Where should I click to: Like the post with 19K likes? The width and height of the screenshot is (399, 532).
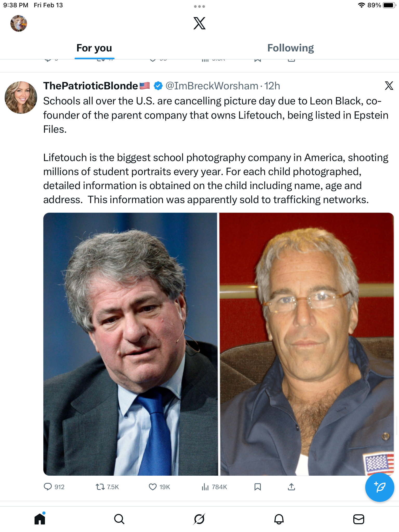point(159,487)
